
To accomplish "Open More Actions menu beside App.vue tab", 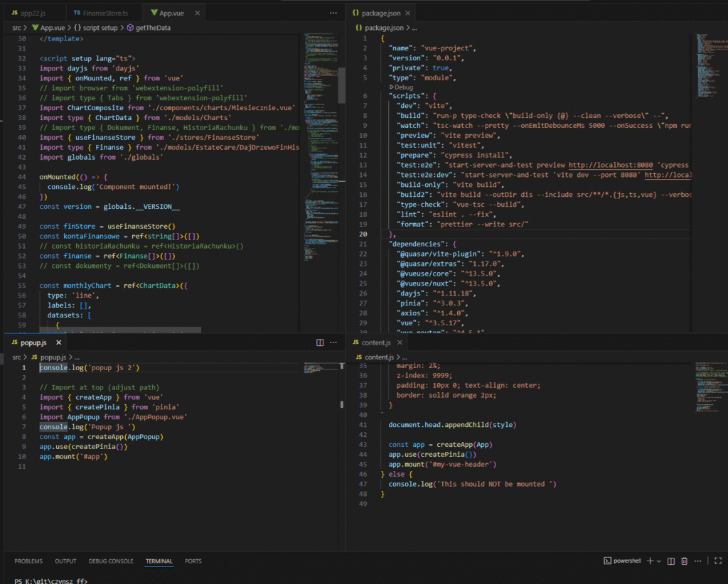I will coord(333,13).
